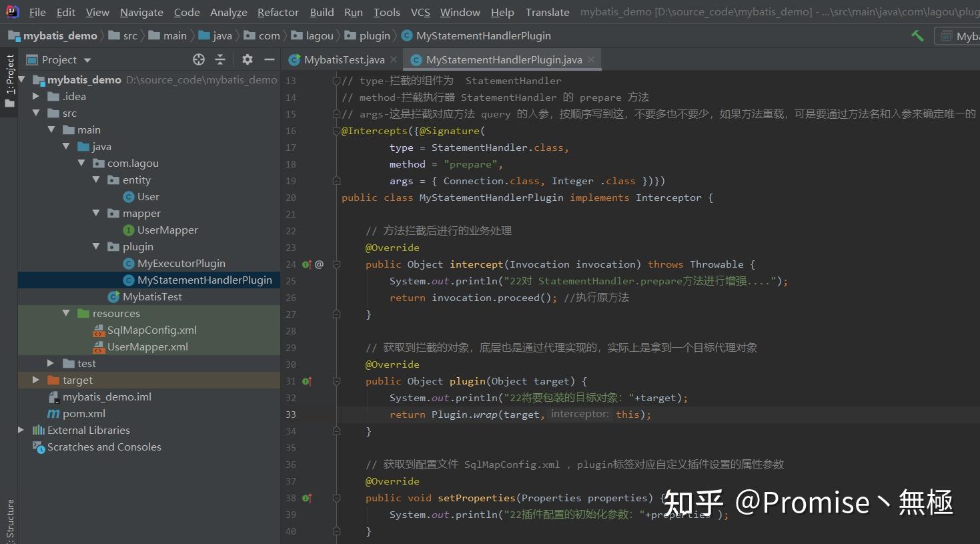Collapse the mapper package

[x=96, y=213]
